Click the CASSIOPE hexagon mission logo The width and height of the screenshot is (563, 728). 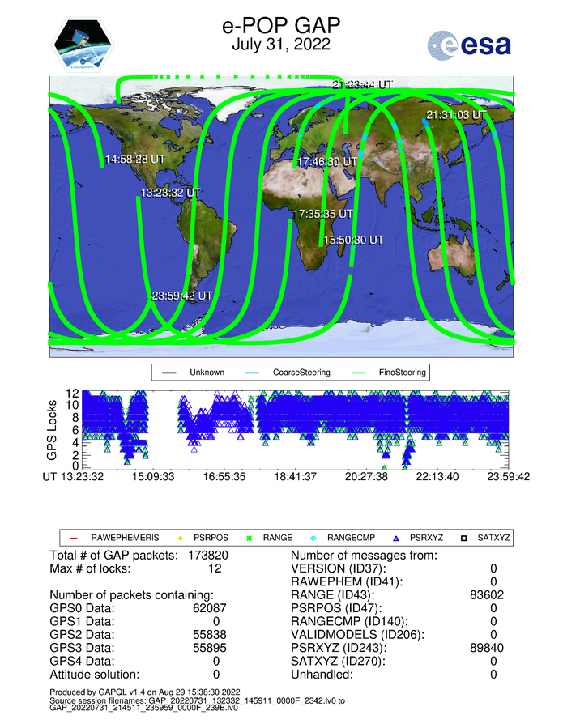(x=84, y=46)
